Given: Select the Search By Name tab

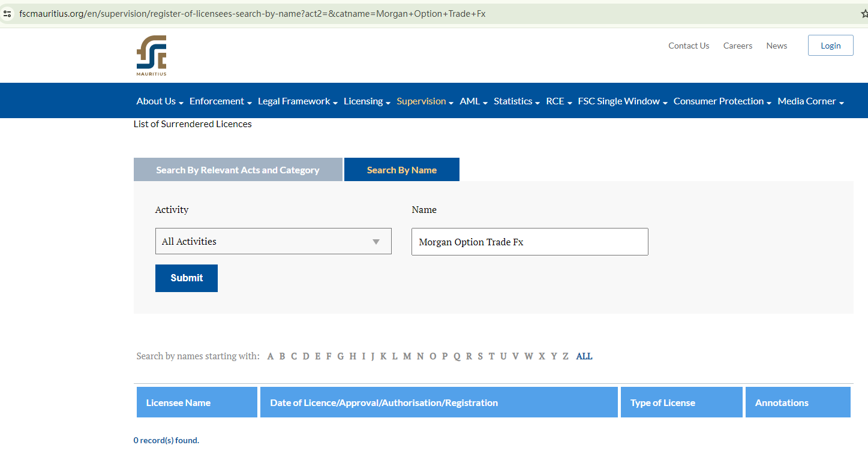Looking at the screenshot, I should (x=402, y=170).
